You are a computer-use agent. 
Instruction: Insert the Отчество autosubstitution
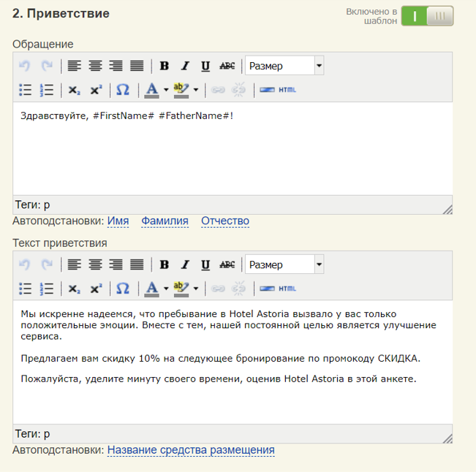coord(225,221)
